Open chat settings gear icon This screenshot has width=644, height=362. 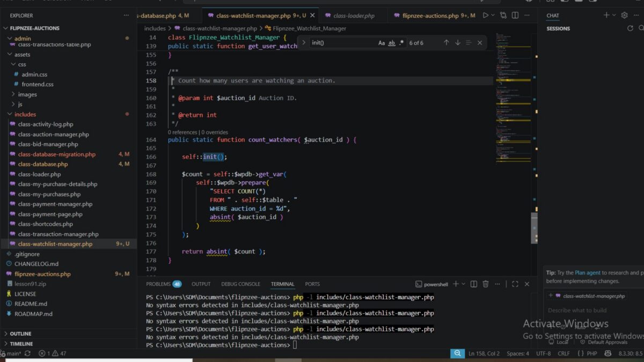point(624,16)
